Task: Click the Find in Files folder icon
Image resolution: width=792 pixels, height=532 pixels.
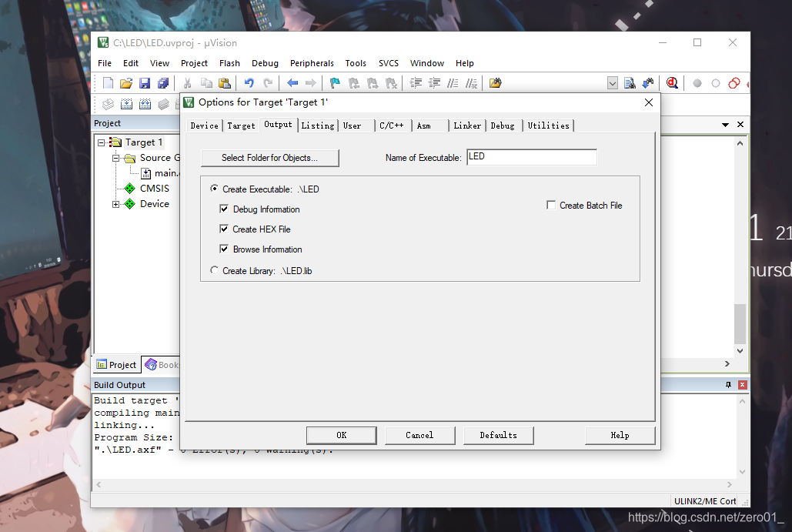Action: pos(496,83)
